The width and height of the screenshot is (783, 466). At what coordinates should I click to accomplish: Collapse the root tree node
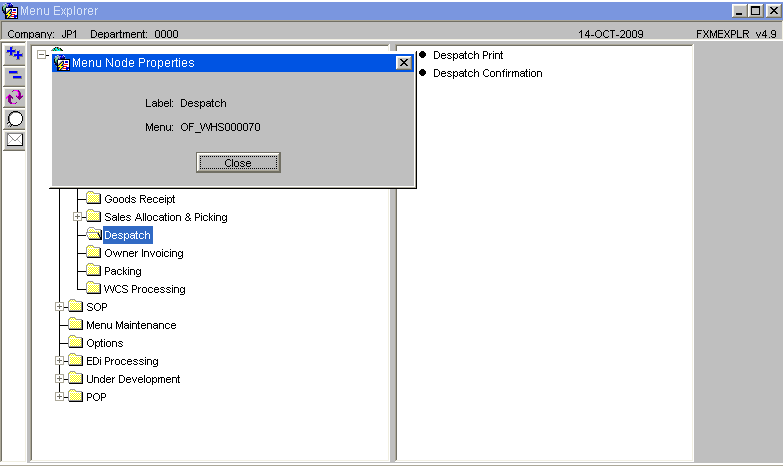click(x=42, y=54)
